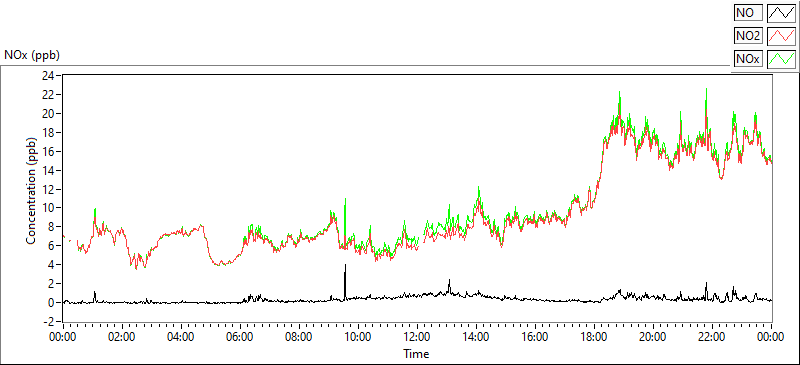Click the NOx (ppb) chart title
The width and height of the screenshot is (800, 365).
coord(32,55)
